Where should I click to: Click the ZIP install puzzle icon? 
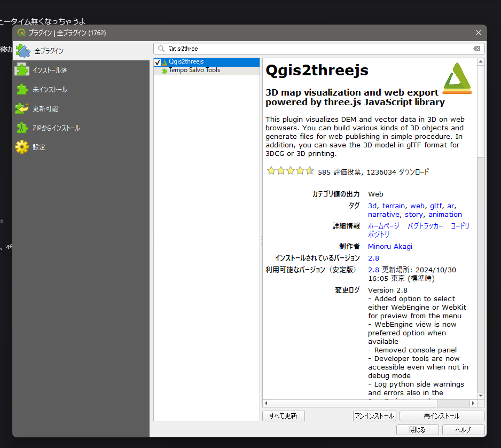click(x=22, y=128)
